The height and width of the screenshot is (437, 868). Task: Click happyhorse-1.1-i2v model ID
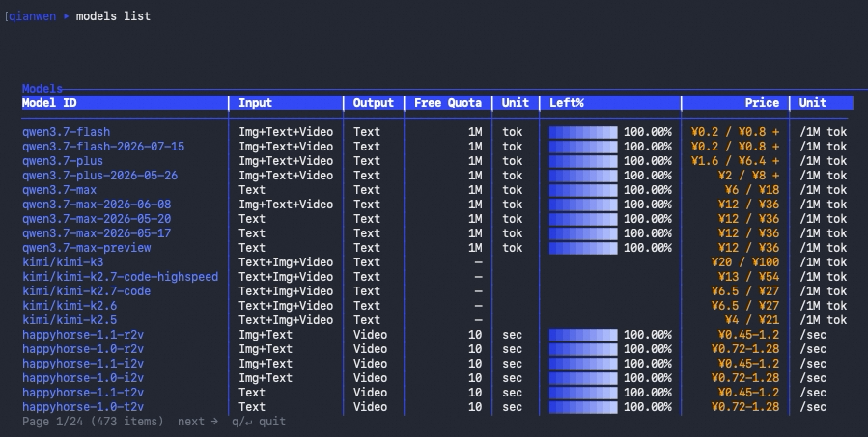[83, 363]
